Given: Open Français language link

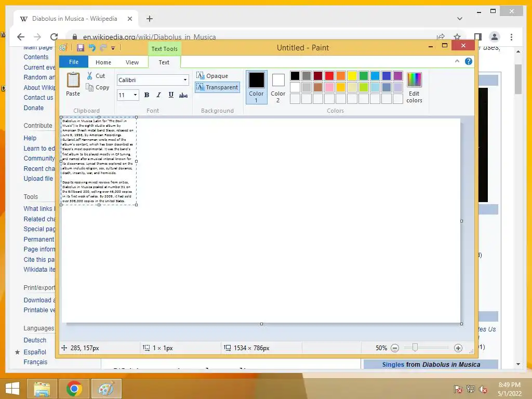Looking at the screenshot, I should point(35,362).
